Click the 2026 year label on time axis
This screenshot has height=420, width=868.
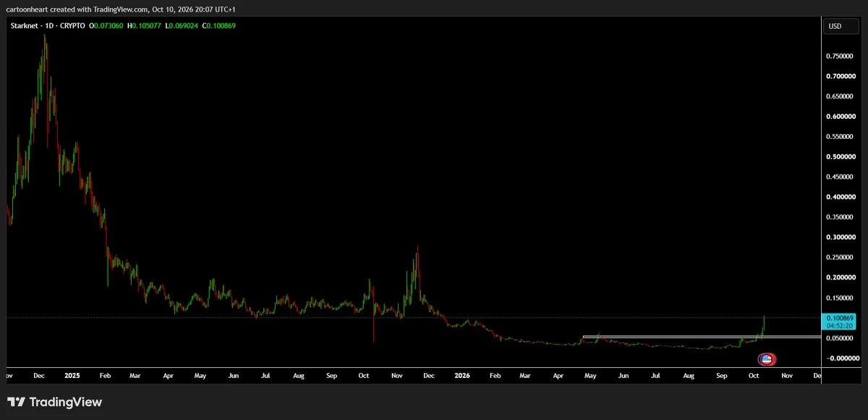(461, 376)
